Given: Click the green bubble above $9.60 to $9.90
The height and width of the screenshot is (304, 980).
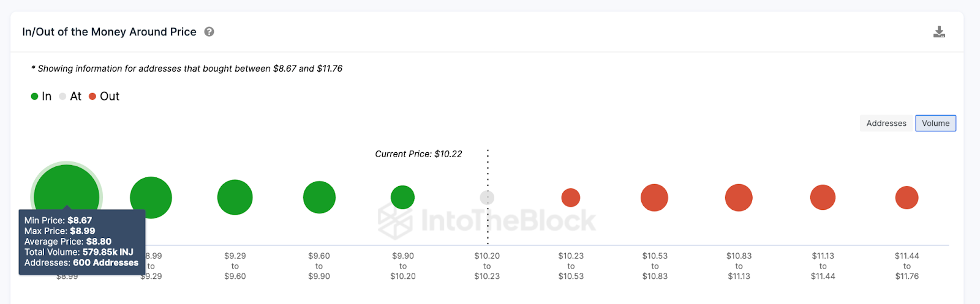Looking at the screenshot, I should 319,198.
